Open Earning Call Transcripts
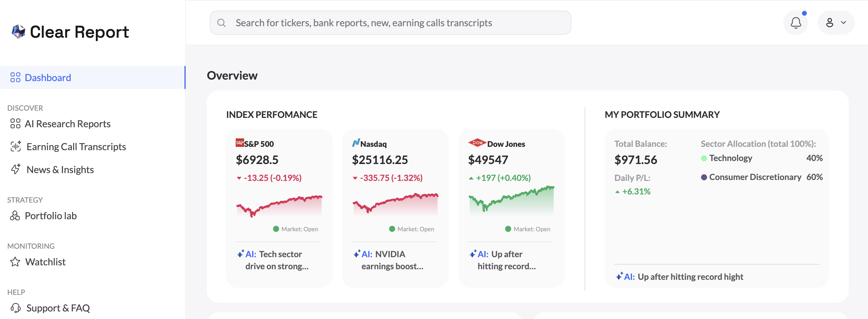Screen dimensions: 868x319 point(76,146)
